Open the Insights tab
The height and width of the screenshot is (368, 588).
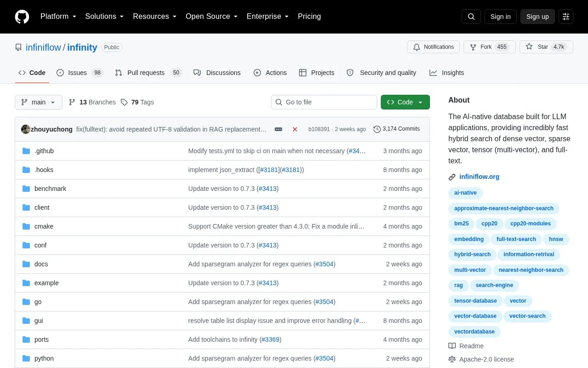coord(447,73)
